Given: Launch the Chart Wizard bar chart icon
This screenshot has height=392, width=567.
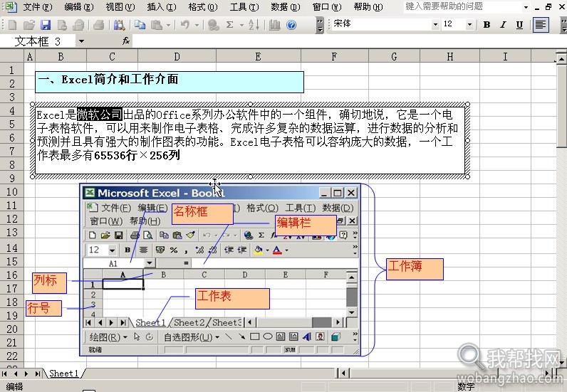Looking at the screenshot, I should click(275, 25).
